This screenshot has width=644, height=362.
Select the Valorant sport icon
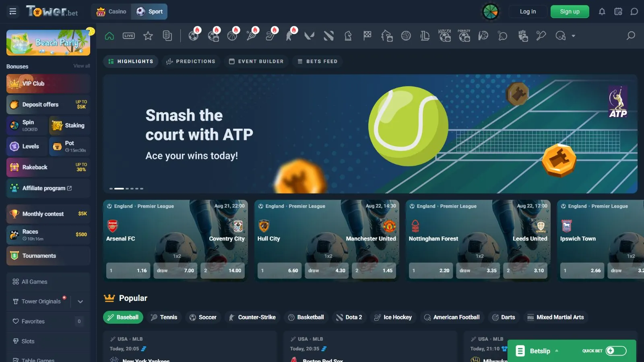point(309,36)
